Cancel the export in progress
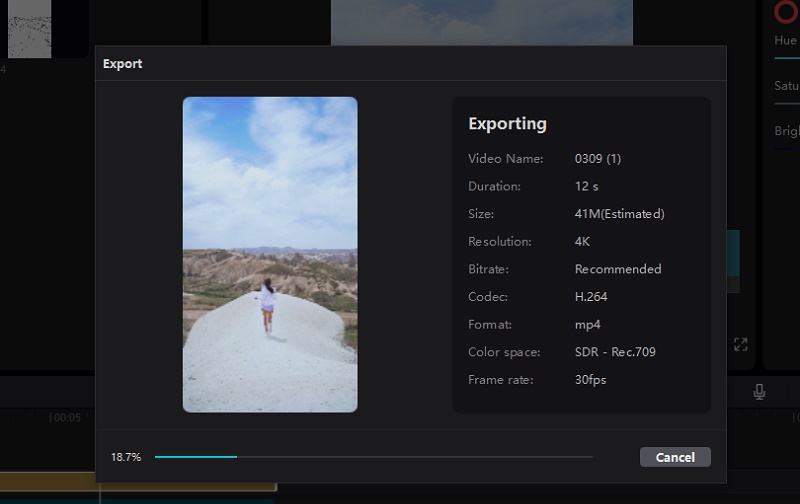The width and height of the screenshot is (800, 504). coord(675,457)
